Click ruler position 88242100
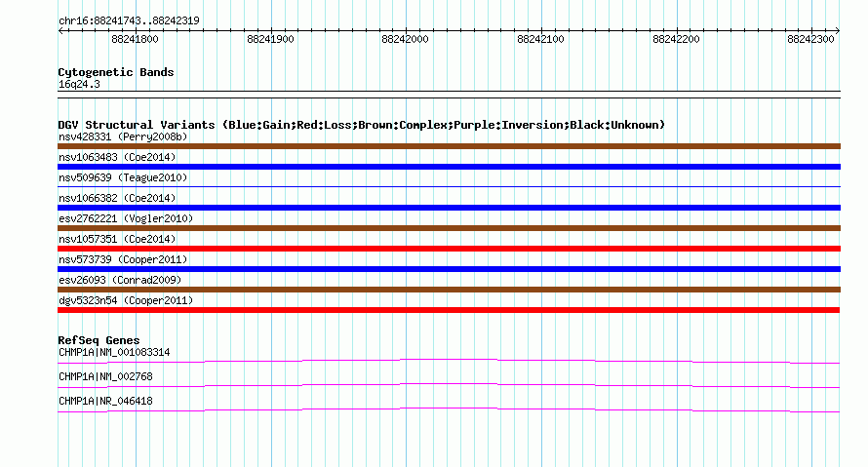Viewport: 868px width, 467px height. (540, 39)
